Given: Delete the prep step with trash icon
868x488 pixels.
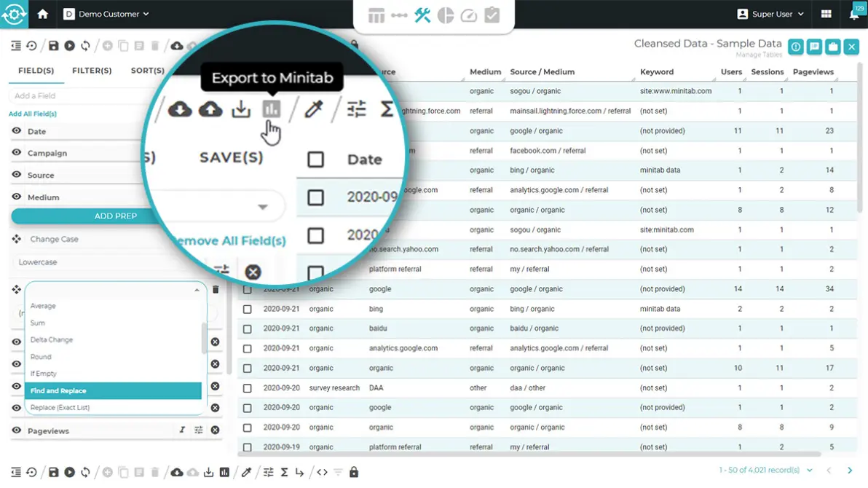Looking at the screenshot, I should point(216,290).
